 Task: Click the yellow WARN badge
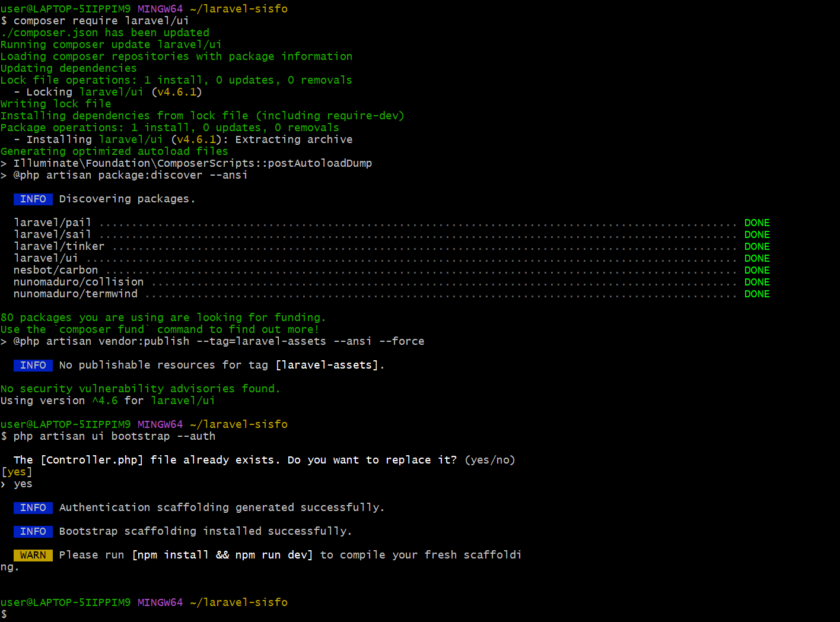[33, 555]
